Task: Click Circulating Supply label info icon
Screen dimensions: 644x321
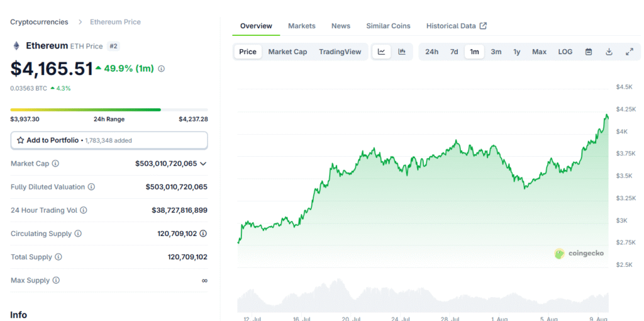Action: click(x=78, y=234)
